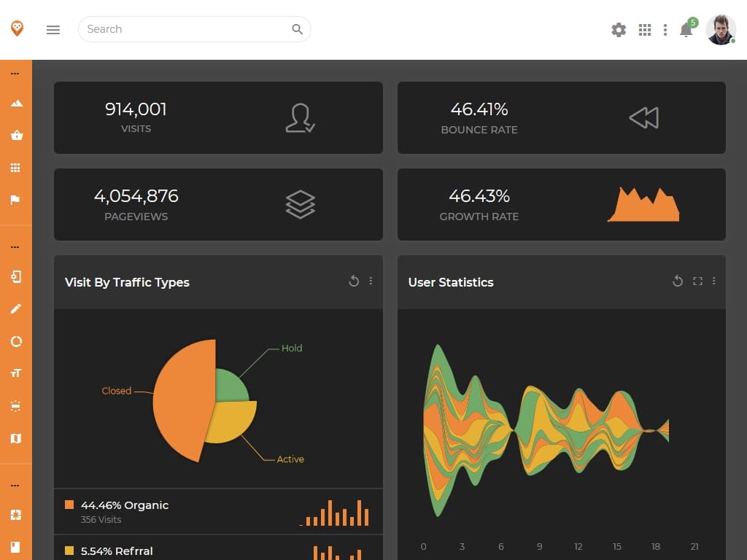Image resolution: width=747 pixels, height=560 pixels.
Task: Click the search field
Action: pyautogui.click(x=186, y=29)
